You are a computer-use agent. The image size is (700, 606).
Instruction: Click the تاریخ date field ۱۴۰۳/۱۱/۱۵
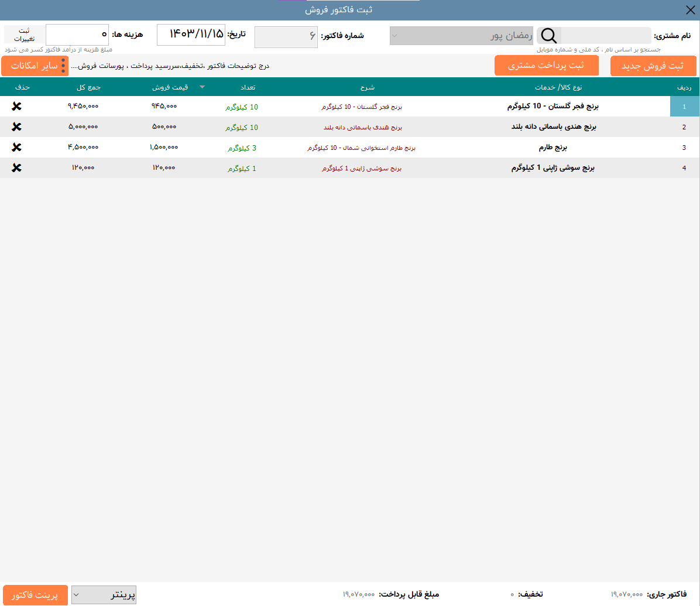[x=191, y=35]
